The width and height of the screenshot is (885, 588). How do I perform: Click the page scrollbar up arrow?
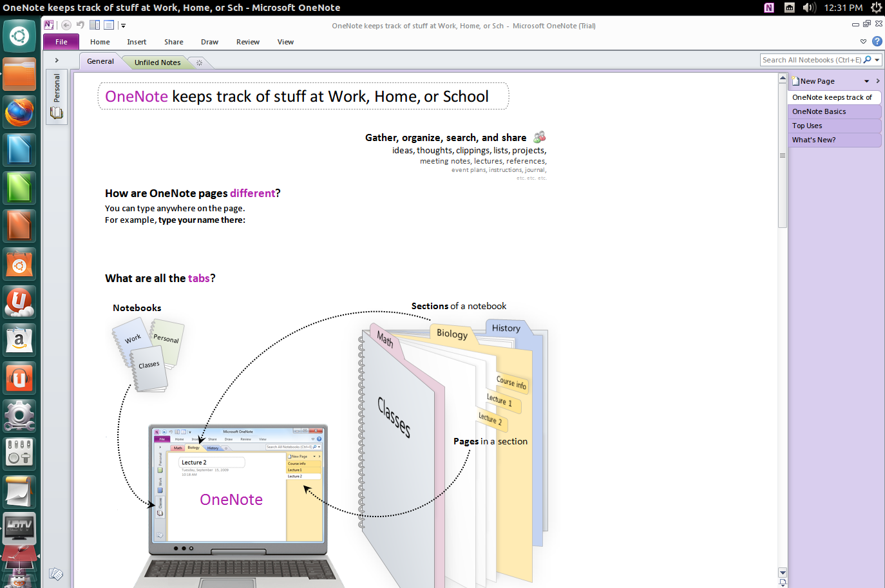point(783,79)
